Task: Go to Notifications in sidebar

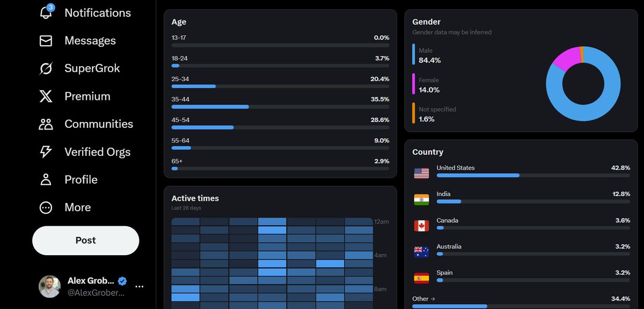Action: click(98, 13)
